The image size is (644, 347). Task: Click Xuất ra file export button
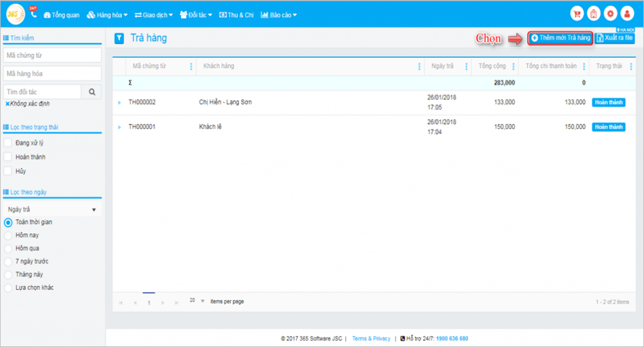(x=615, y=38)
